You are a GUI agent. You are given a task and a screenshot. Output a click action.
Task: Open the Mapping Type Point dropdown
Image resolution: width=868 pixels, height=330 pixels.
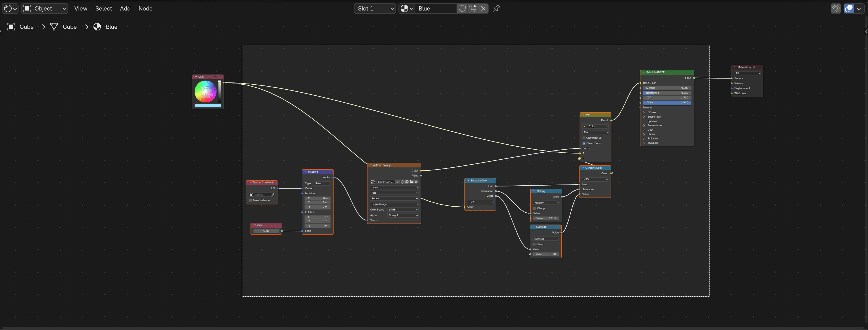pyautogui.click(x=322, y=183)
